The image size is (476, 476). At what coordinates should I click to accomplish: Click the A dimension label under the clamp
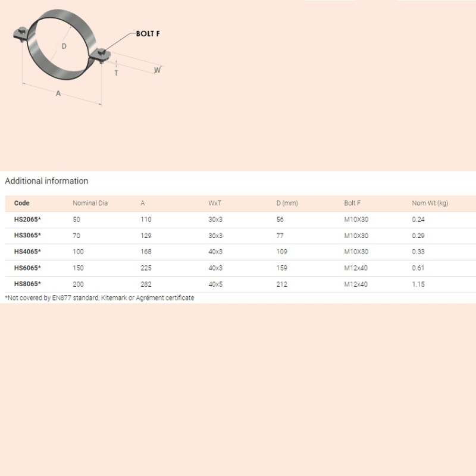(58, 93)
